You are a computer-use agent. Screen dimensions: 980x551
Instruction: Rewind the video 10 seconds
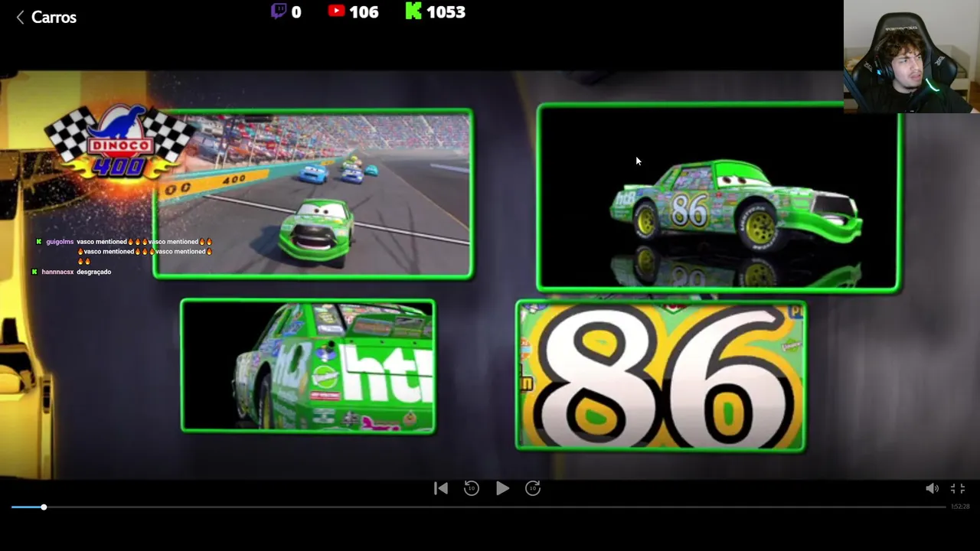[x=472, y=488]
